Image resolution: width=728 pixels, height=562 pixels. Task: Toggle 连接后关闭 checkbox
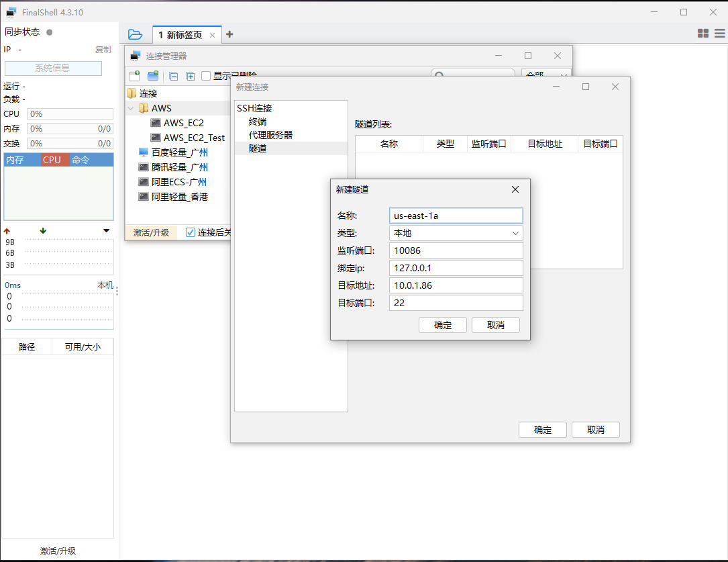(191, 232)
